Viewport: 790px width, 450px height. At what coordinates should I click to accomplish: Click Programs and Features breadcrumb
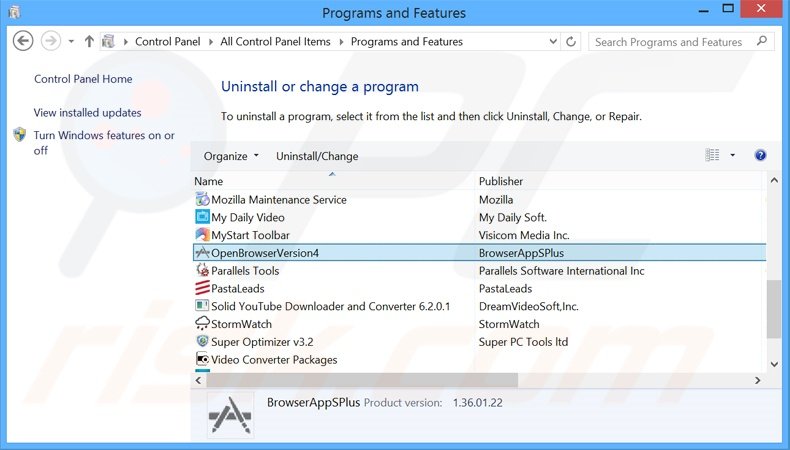point(407,42)
